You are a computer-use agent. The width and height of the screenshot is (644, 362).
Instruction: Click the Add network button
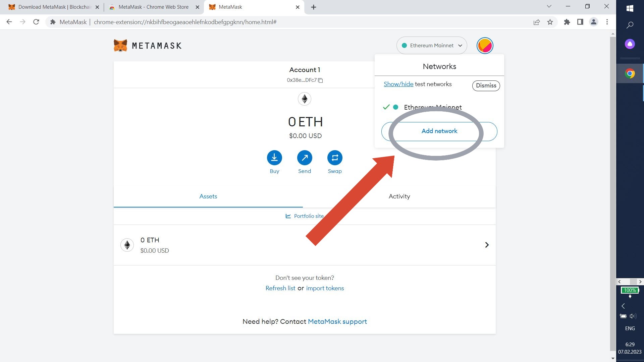439,131
